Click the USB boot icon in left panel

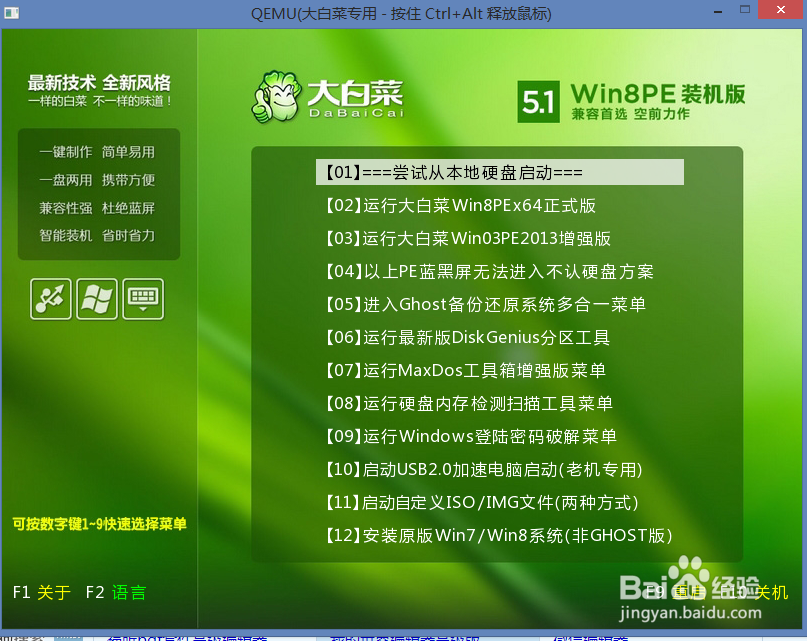(x=50, y=299)
